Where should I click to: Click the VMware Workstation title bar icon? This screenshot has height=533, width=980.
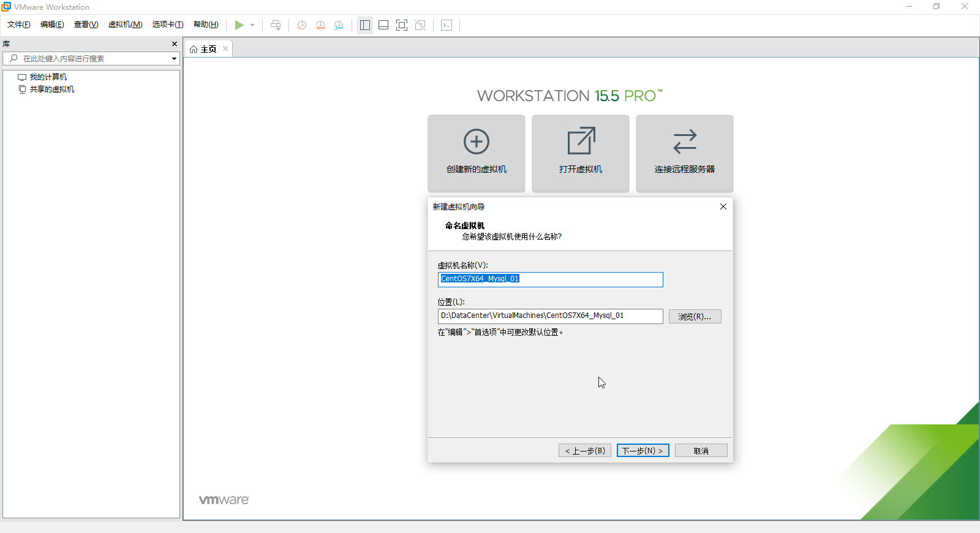[6, 7]
